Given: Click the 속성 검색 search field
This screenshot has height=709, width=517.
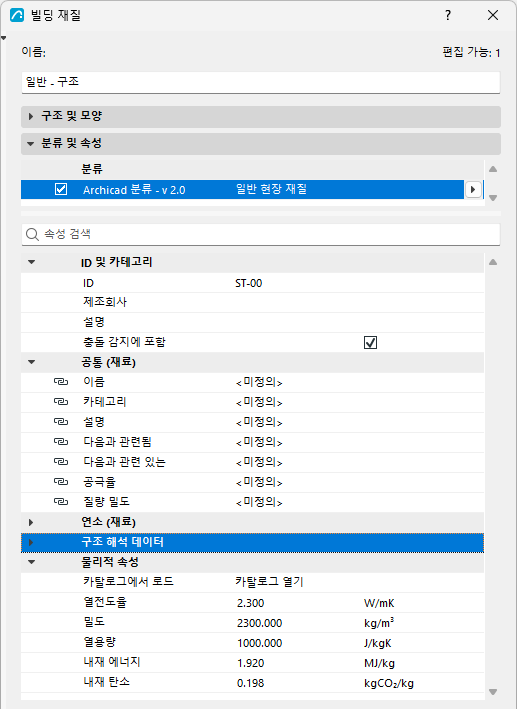Looking at the screenshot, I should (x=261, y=234).
